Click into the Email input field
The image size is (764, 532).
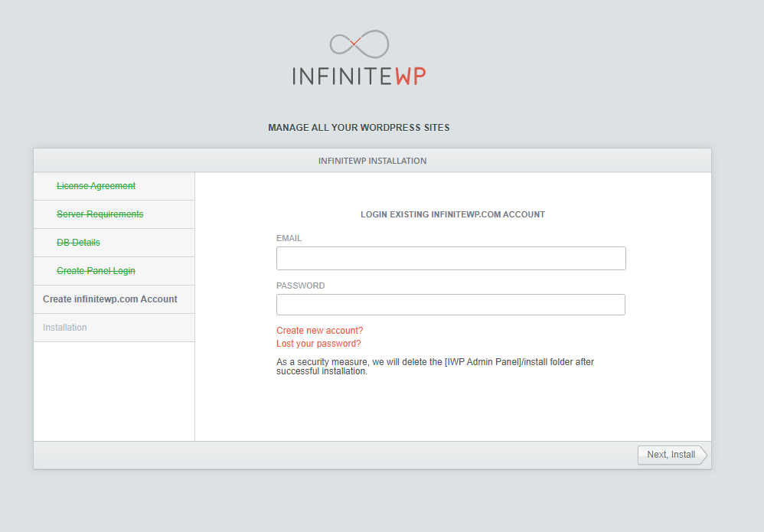pyautogui.click(x=451, y=258)
